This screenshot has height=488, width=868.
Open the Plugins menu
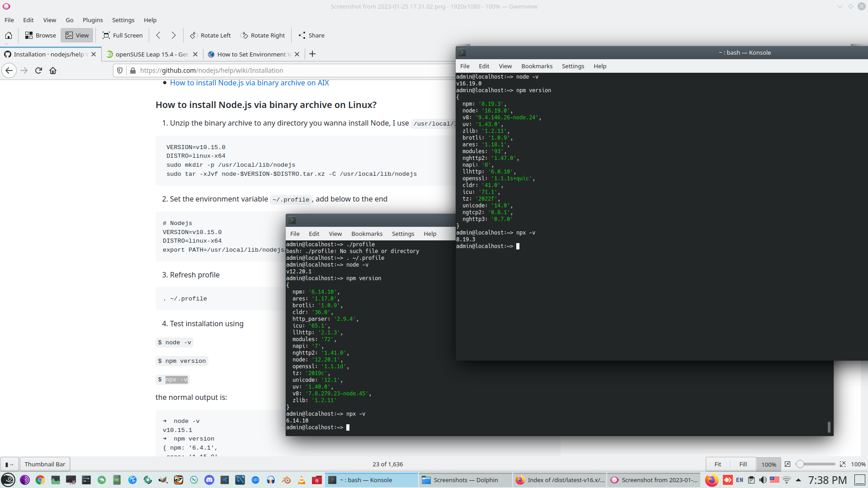point(93,20)
